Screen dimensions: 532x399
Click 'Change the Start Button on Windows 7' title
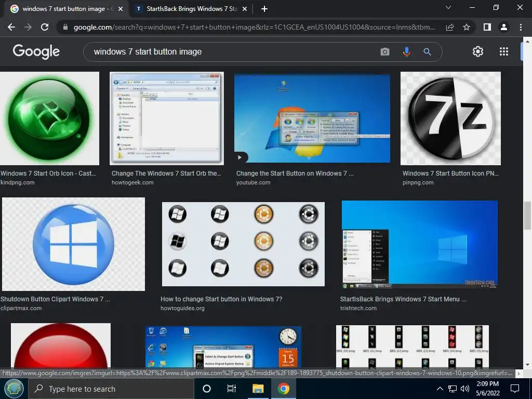(295, 174)
